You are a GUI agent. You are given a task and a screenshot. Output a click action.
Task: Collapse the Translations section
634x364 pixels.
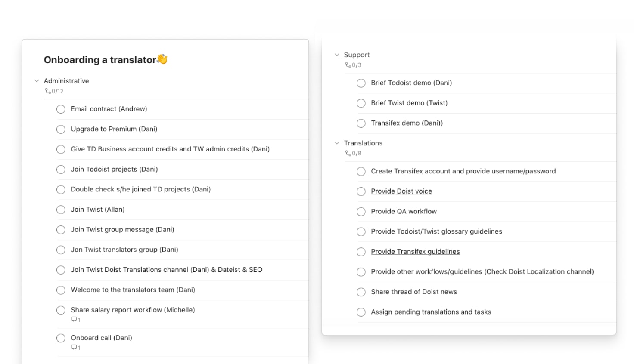coord(337,143)
